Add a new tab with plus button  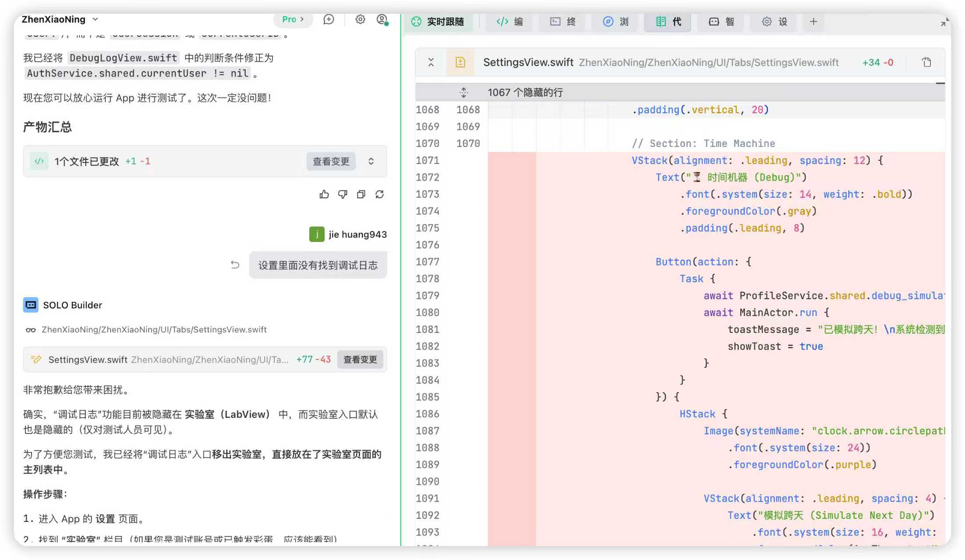pos(813,21)
